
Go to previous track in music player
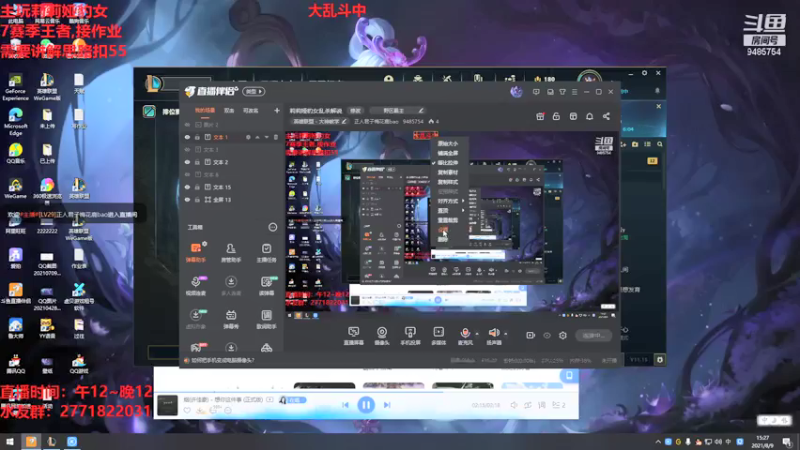pyautogui.click(x=345, y=405)
